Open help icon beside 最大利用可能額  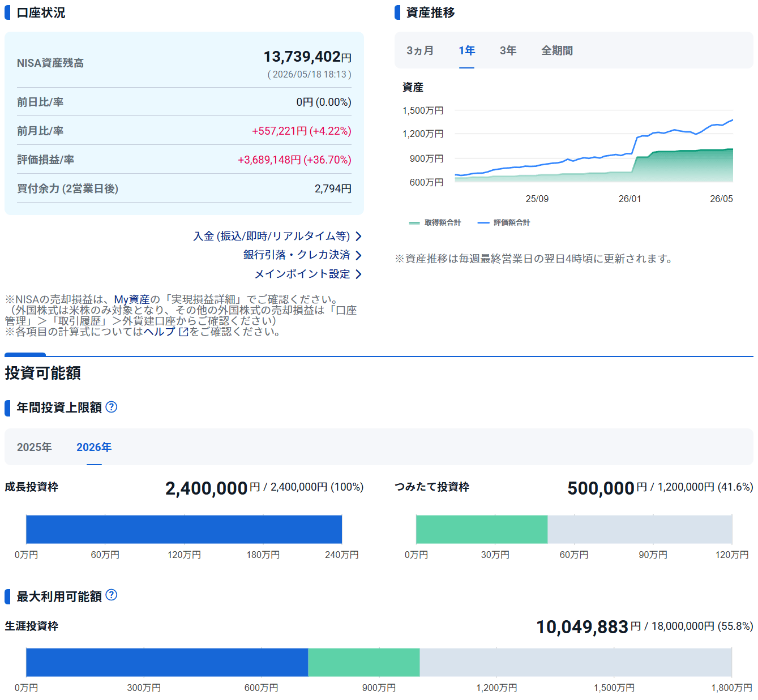[x=112, y=595]
